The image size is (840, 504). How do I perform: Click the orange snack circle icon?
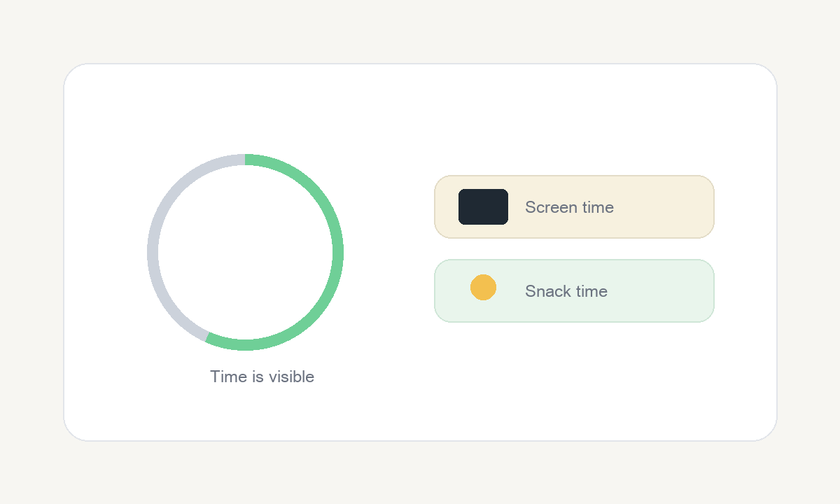coord(483,288)
